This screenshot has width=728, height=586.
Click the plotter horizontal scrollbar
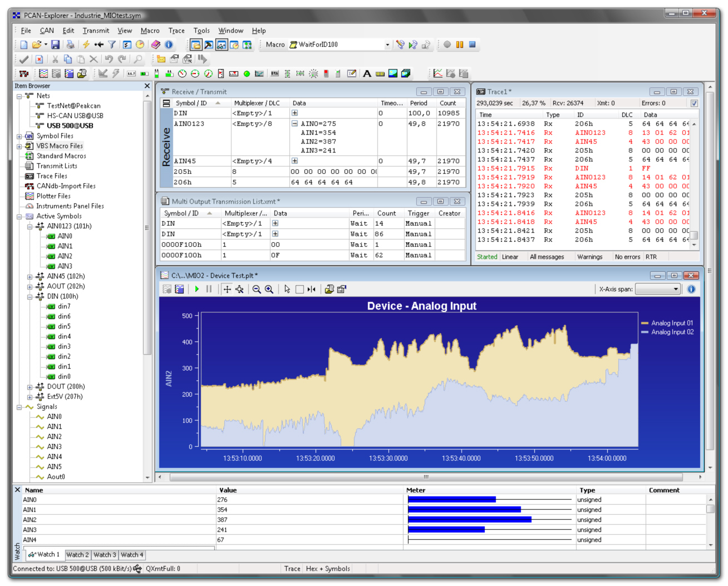pyautogui.click(x=426, y=477)
